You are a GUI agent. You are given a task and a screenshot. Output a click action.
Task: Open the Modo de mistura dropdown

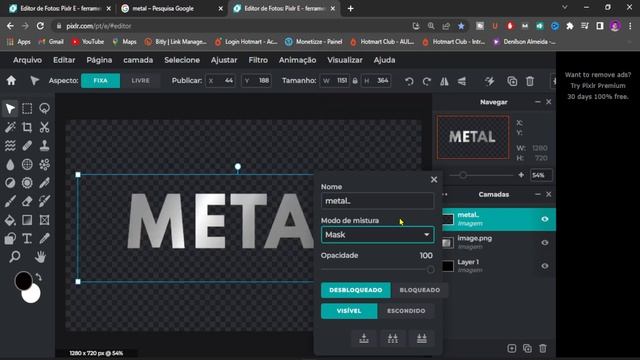[378, 235]
